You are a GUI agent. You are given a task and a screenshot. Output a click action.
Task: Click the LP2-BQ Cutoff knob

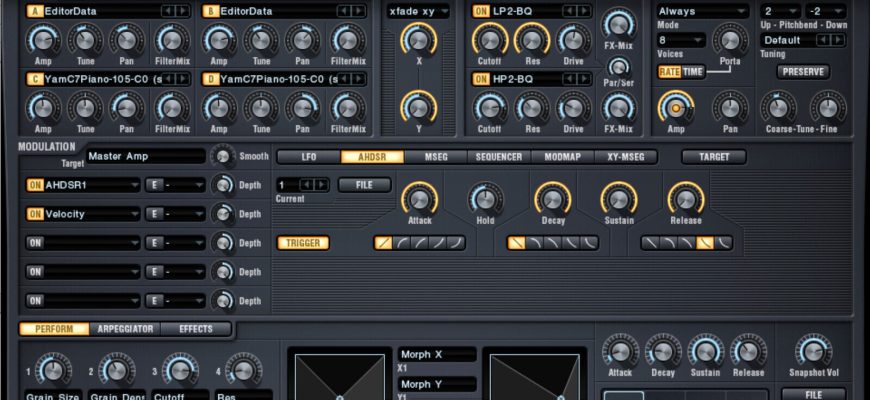point(490,39)
